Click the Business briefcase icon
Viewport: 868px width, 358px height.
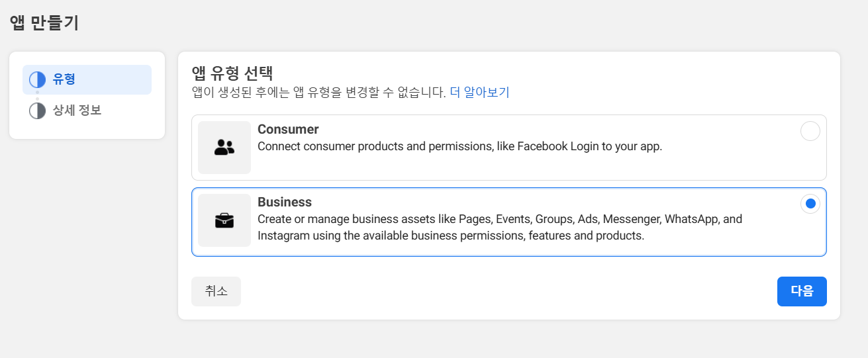[224, 220]
